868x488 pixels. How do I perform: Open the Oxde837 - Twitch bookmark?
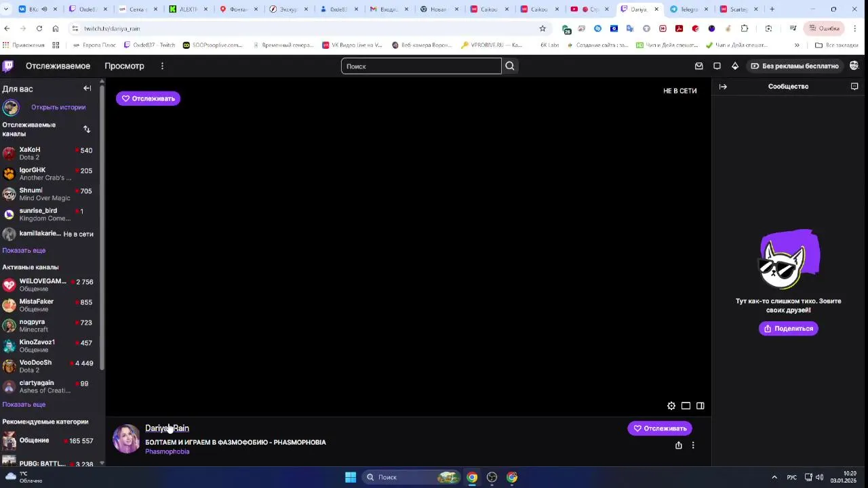(x=149, y=45)
